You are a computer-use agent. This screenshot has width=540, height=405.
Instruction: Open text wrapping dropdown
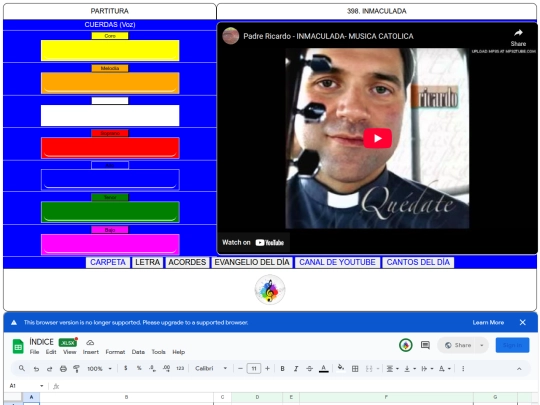(427, 368)
